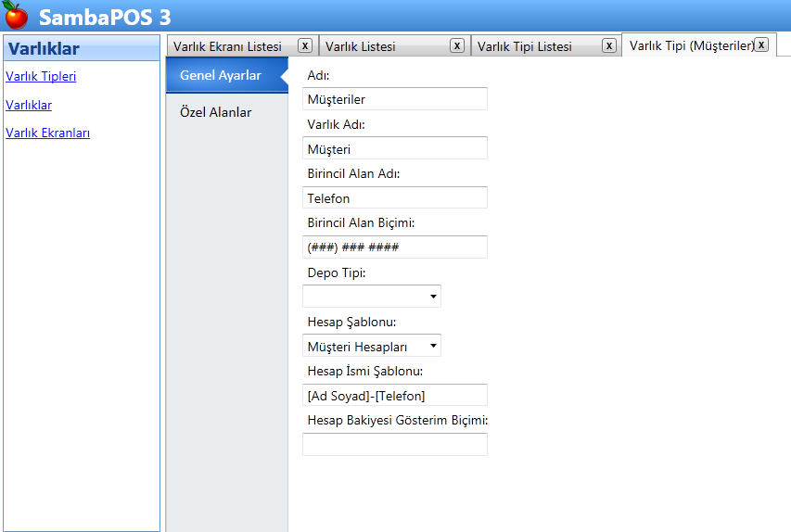Open the Varlık Tipleri link
Image resolution: width=791 pixels, height=532 pixels.
point(41,77)
